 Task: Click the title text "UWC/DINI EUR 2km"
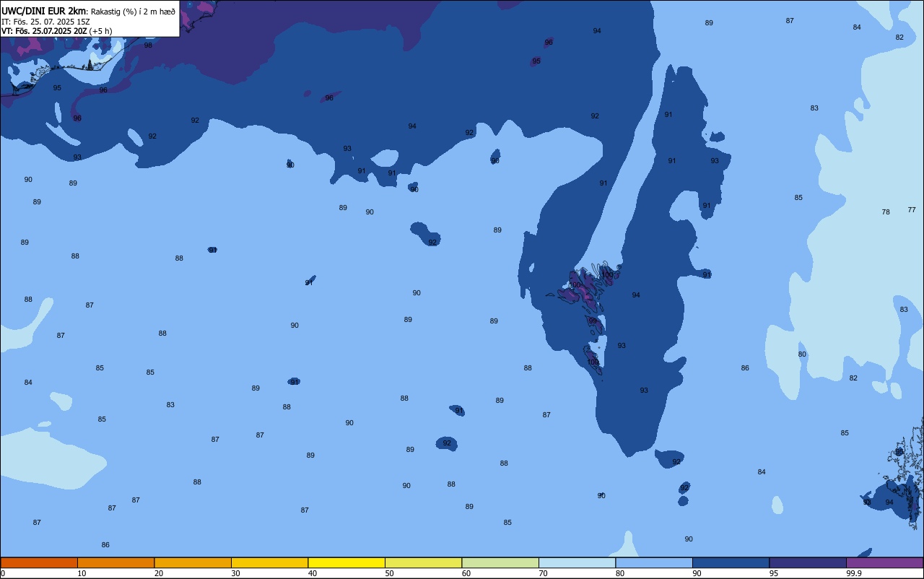pos(43,11)
